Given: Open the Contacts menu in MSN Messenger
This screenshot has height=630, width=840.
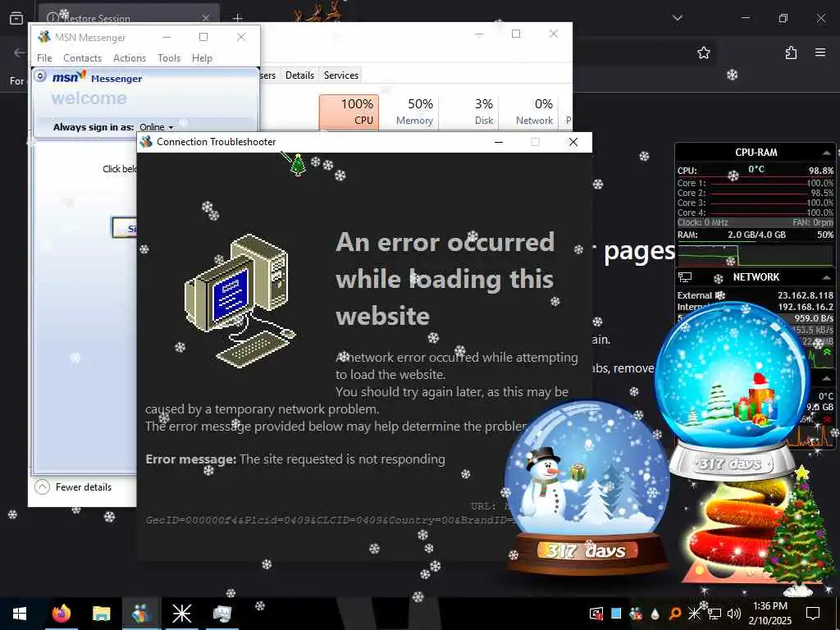Looking at the screenshot, I should point(83,58).
